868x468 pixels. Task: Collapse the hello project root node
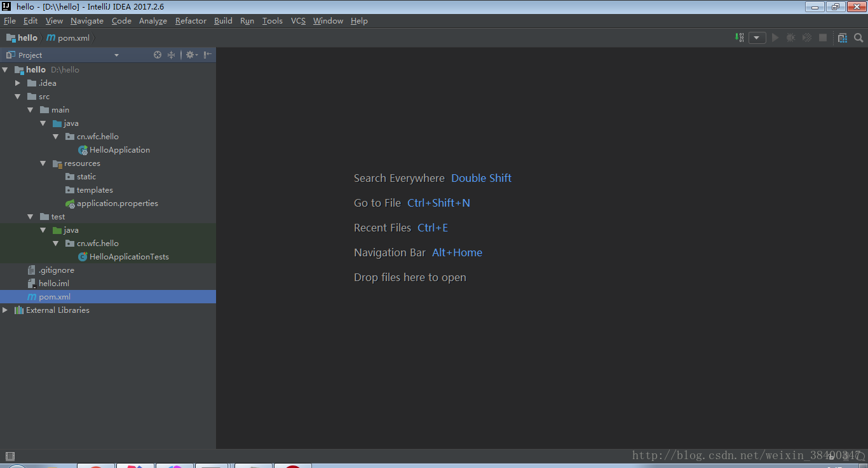5,70
